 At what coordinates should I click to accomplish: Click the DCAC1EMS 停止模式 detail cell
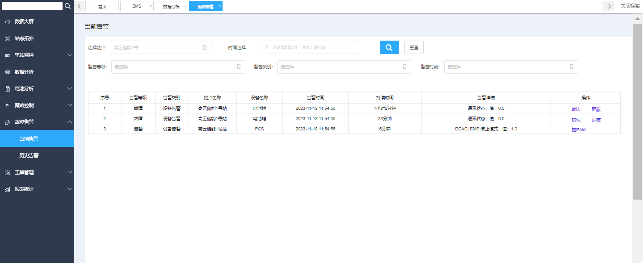[486, 129]
